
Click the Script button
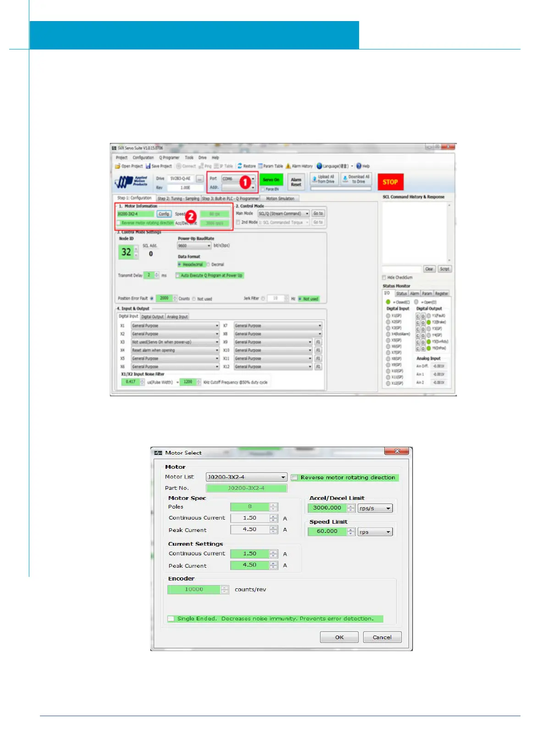pyautogui.click(x=444, y=269)
